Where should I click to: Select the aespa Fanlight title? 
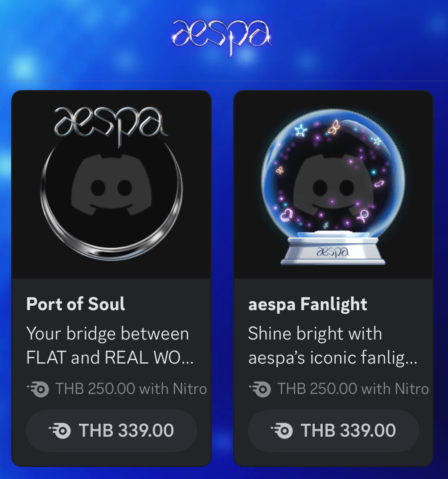pyautogui.click(x=308, y=305)
